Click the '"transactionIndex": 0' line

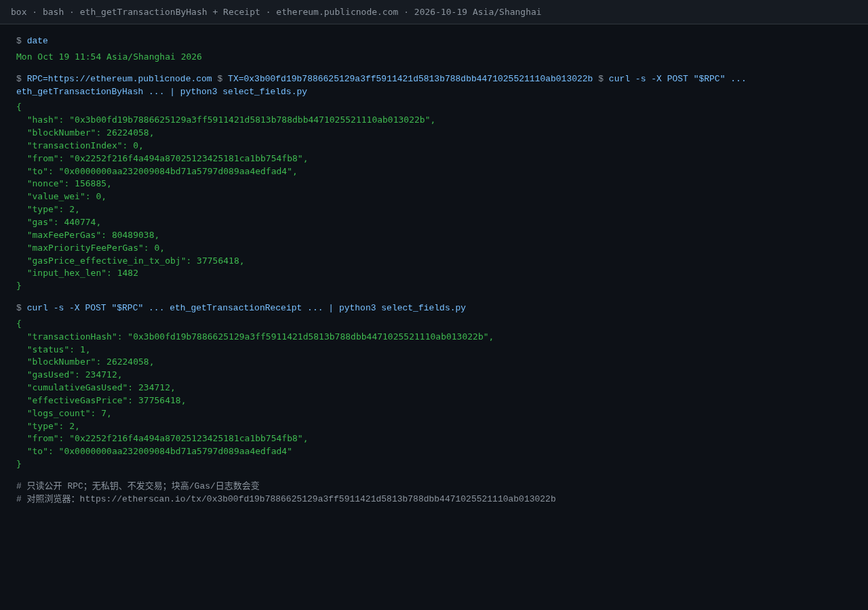85,146
